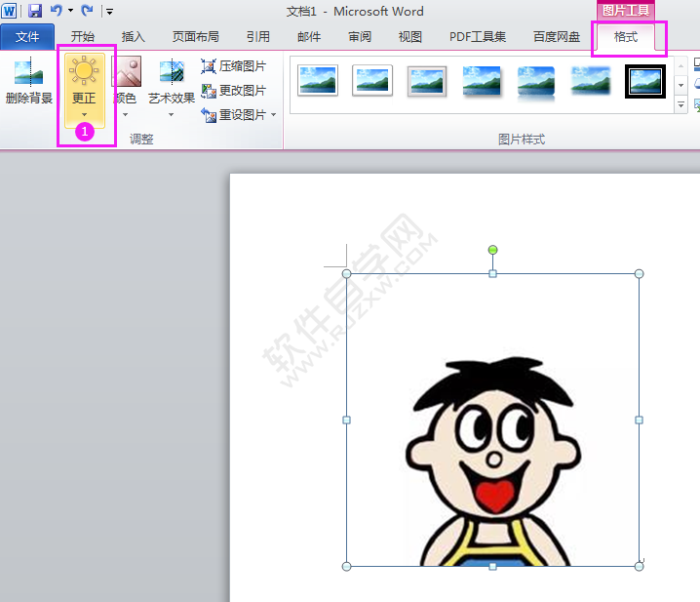Open the 文件 (File) tab
This screenshot has width=700, height=602.
pyautogui.click(x=27, y=37)
